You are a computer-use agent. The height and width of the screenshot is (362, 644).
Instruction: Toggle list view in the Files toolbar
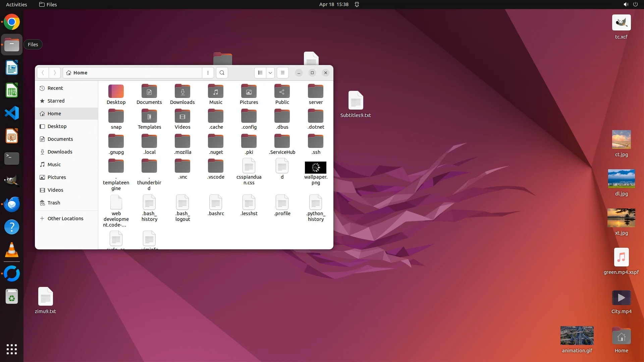[x=260, y=73]
